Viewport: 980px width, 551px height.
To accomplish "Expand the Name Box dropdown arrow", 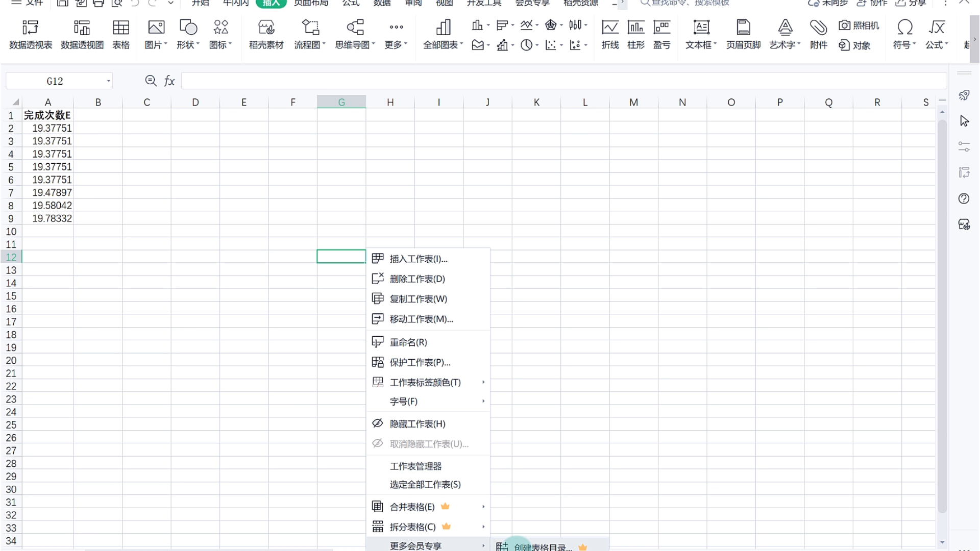I will coord(108,81).
